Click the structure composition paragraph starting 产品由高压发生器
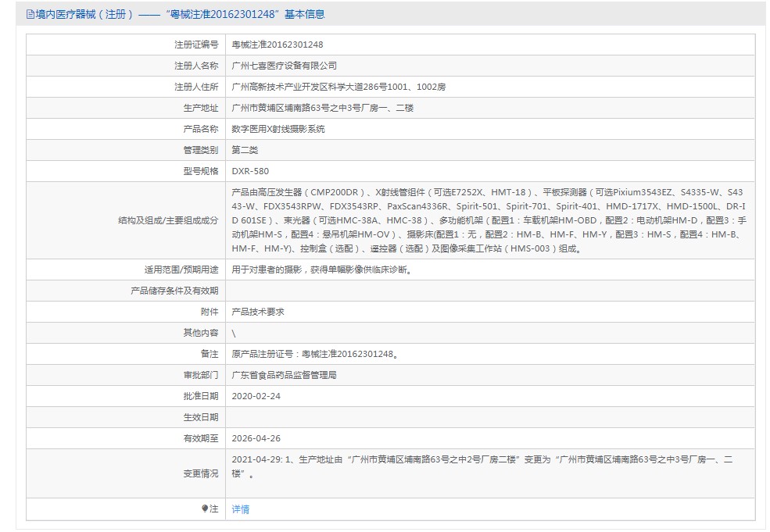The image size is (770, 532). point(489,220)
